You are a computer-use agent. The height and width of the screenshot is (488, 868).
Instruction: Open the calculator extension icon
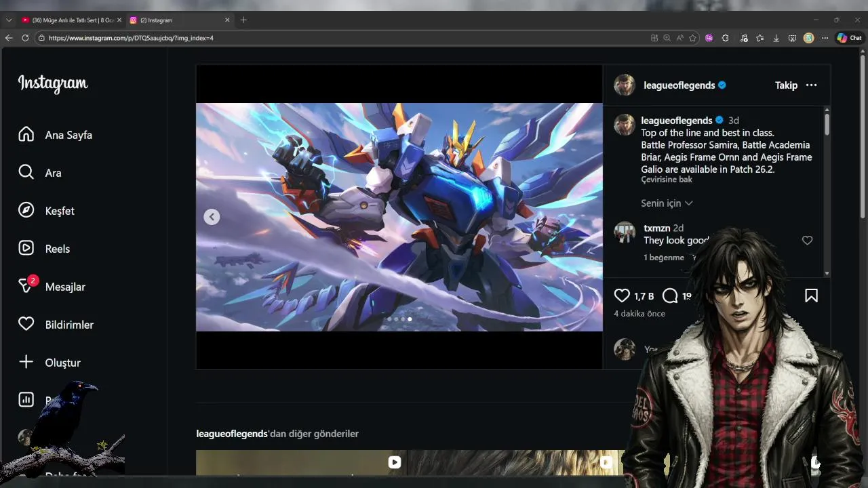[808, 38]
